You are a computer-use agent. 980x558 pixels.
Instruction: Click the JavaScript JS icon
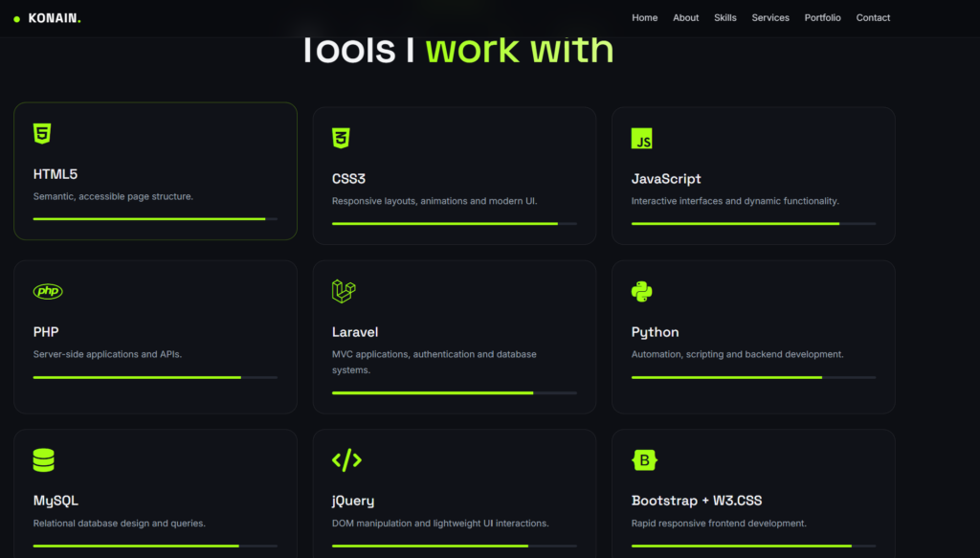click(x=641, y=138)
